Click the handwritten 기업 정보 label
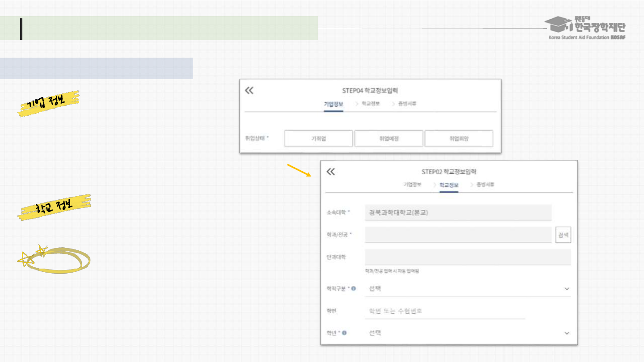644x362 pixels. (48, 103)
